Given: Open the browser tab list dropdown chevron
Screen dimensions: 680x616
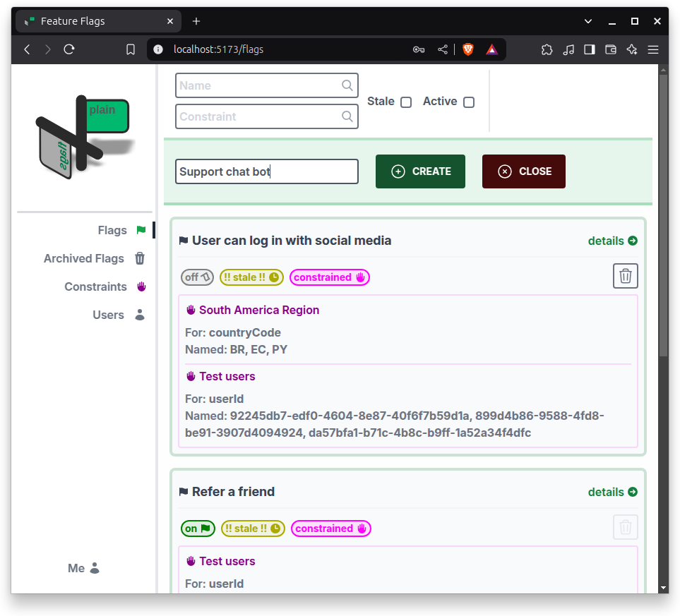Looking at the screenshot, I should point(588,20).
